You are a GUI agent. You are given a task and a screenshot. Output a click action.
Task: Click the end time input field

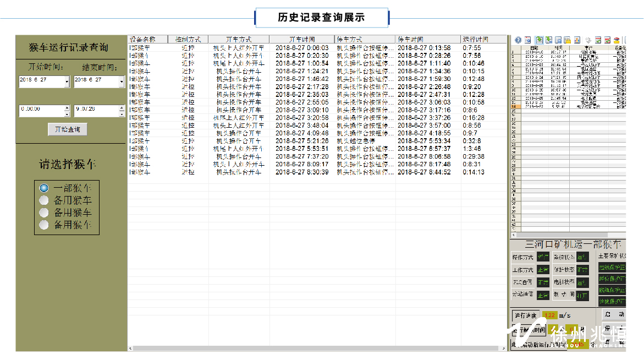(96, 111)
